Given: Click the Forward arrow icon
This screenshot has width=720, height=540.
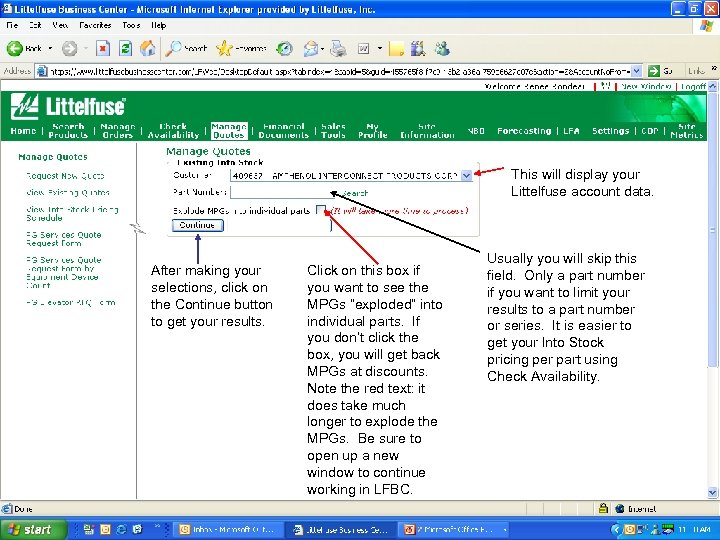Looking at the screenshot, I should [69, 48].
